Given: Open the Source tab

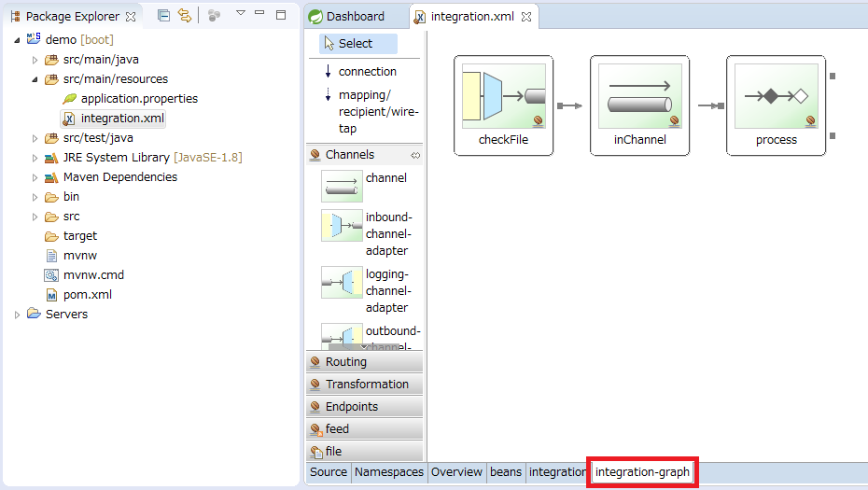Looking at the screenshot, I should [x=329, y=472].
